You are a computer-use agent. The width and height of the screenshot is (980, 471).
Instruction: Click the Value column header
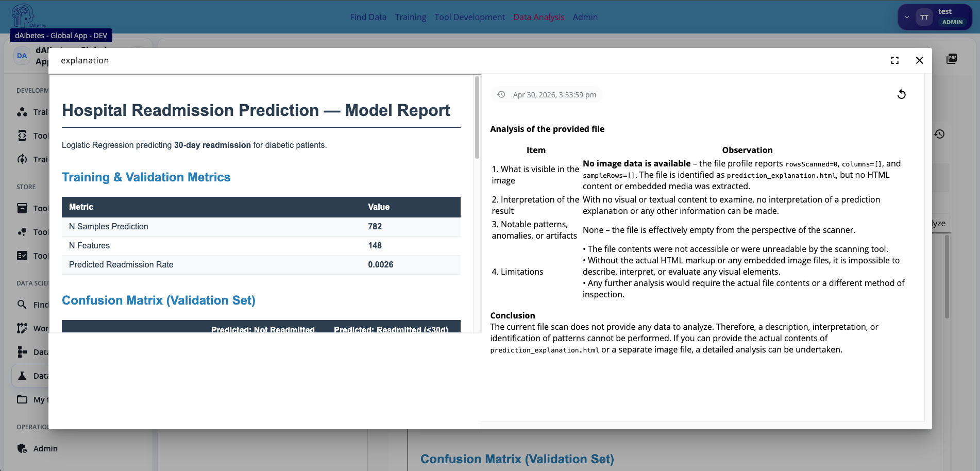(x=379, y=207)
